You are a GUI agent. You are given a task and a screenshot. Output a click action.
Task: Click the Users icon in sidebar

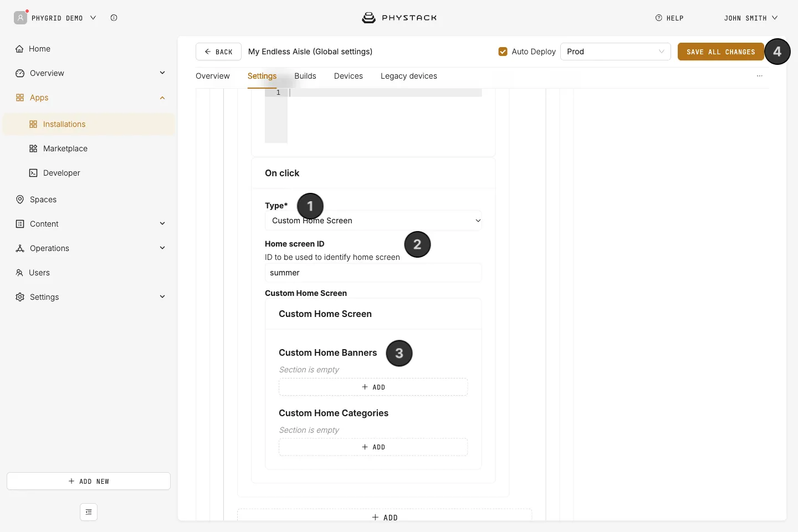(19, 273)
